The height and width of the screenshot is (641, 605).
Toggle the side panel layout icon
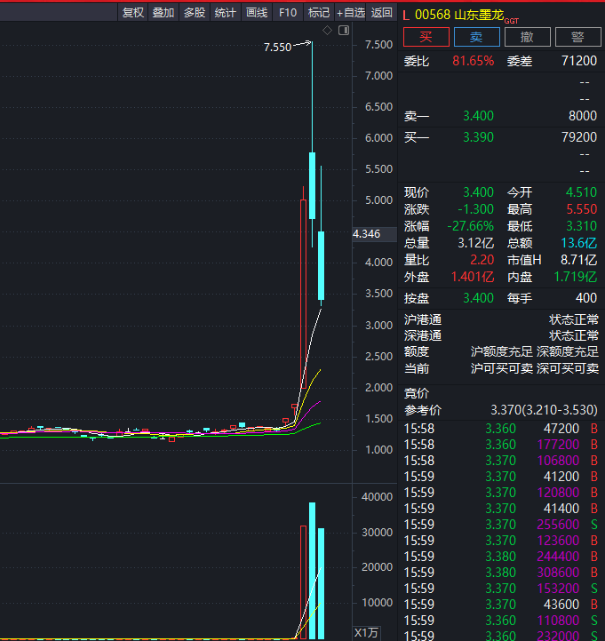pos(344,31)
